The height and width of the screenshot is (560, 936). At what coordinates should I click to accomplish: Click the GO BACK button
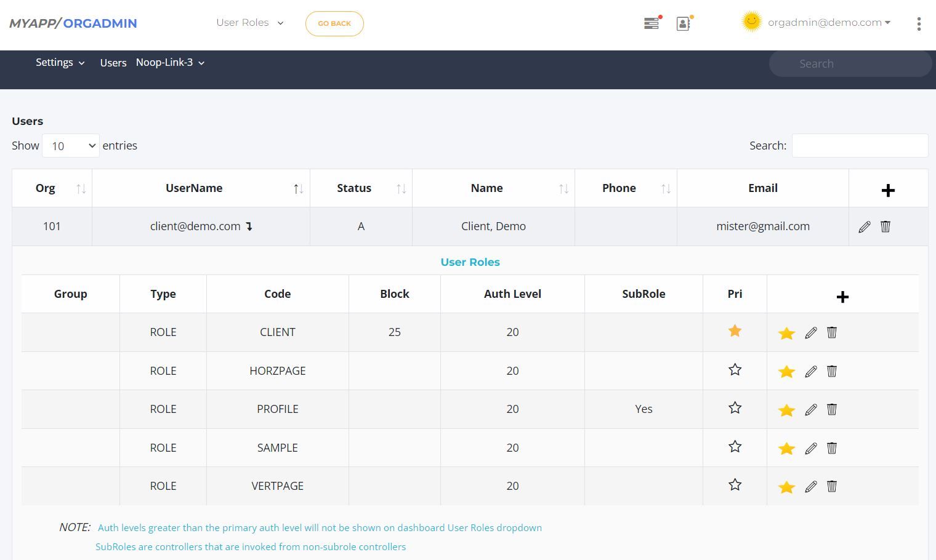pyautogui.click(x=334, y=23)
